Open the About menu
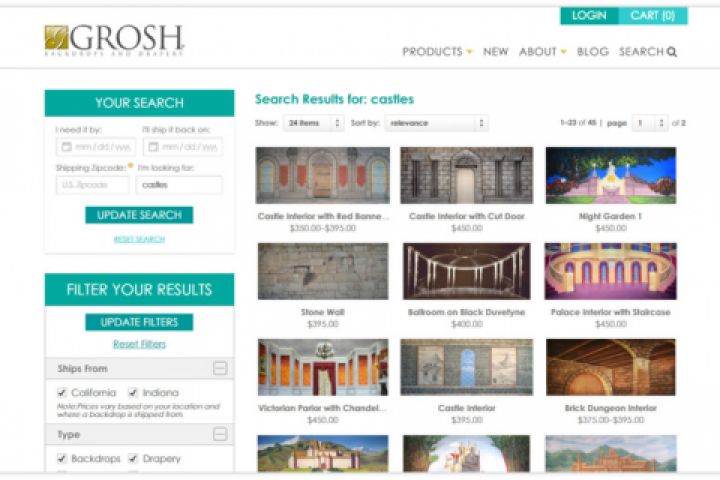This screenshot has width=720, height=480. tap(543, 52)
